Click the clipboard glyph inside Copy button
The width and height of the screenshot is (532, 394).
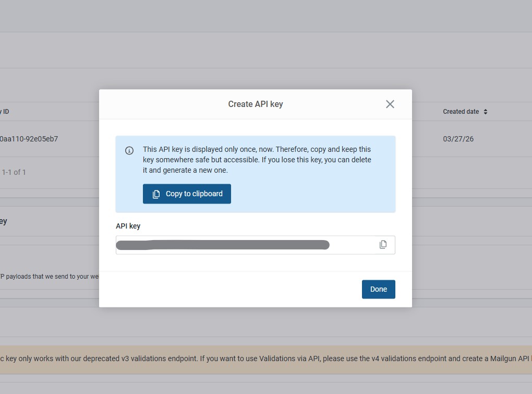[x=156, y=194]
